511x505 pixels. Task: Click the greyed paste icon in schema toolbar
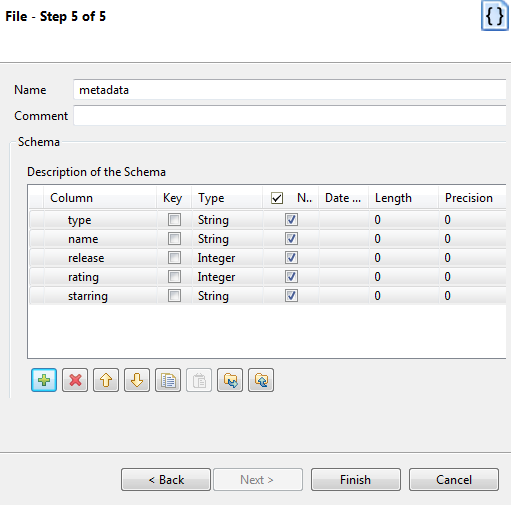point(199,380)
